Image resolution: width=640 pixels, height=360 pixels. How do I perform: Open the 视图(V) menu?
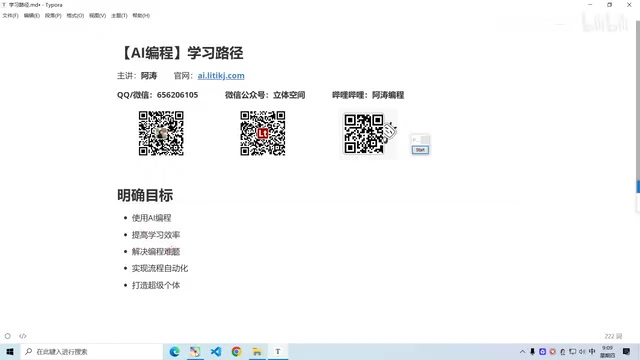coord(98,16)
